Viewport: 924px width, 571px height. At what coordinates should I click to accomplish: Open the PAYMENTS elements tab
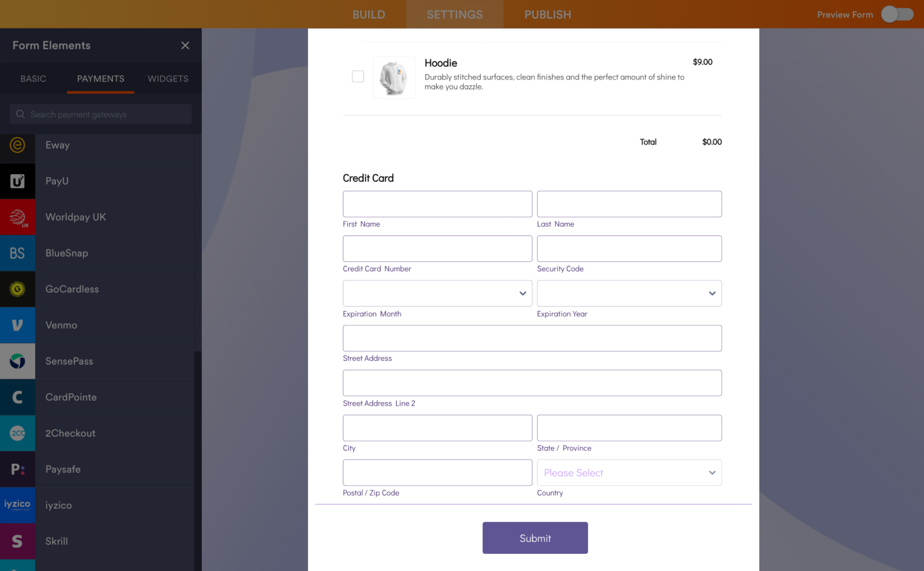tap(101, 79)
